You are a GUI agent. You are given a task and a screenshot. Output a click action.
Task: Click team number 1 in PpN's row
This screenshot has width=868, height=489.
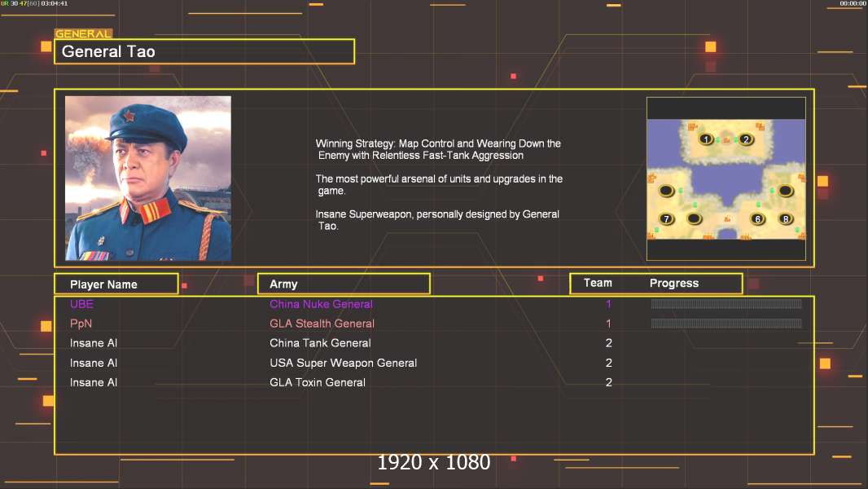[608, 324]
